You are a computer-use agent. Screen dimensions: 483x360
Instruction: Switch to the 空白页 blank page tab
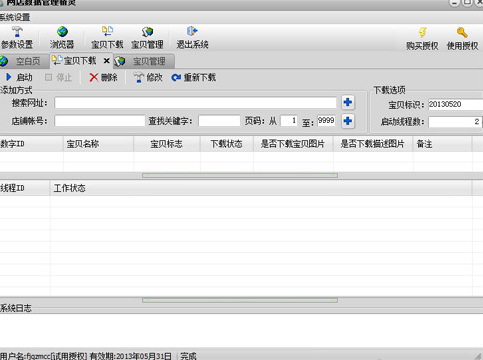(21, 61)
